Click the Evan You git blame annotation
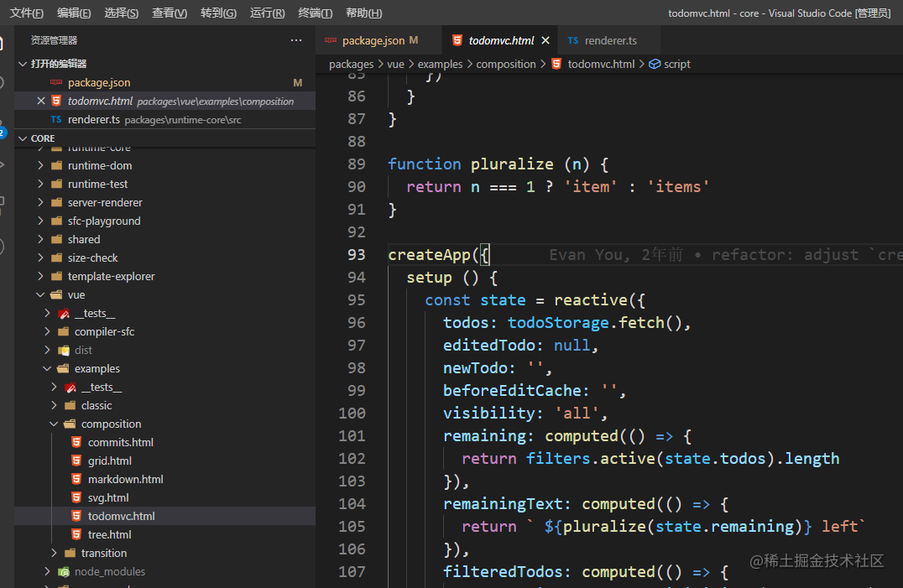This screenshot has height=588, width=903. [726, 255]
